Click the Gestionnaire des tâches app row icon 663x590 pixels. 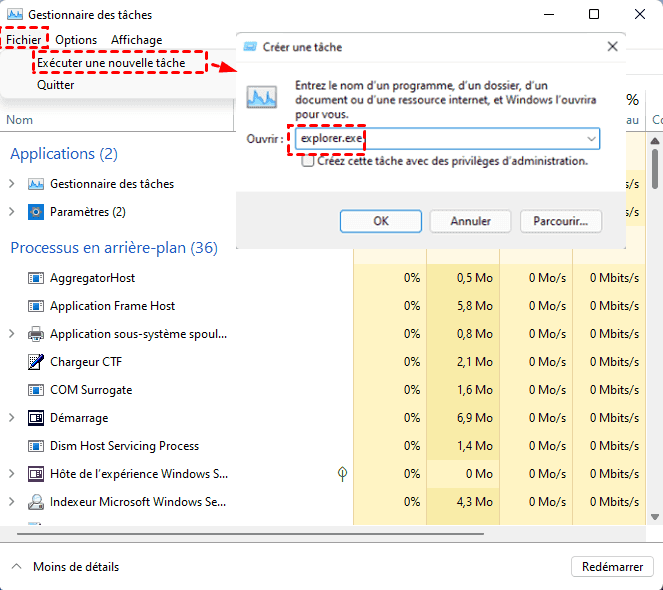pos(36,184)
